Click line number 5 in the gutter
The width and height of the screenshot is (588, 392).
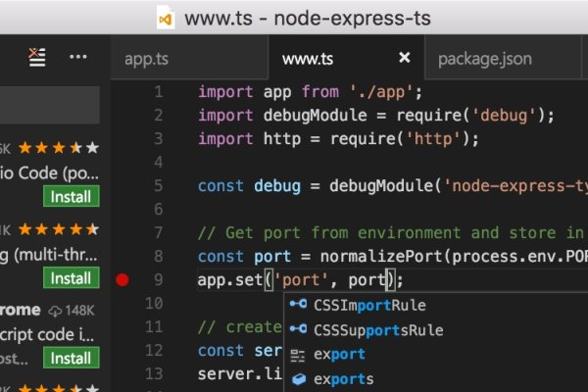pos(159,185)
